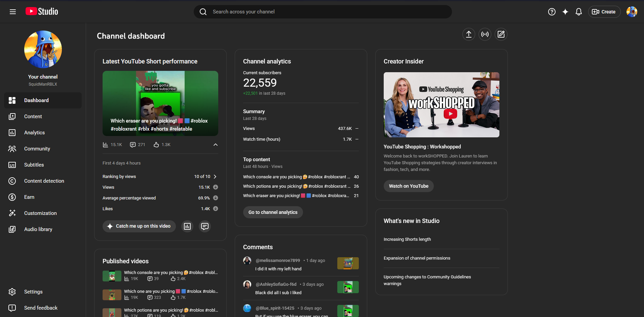644x317 pixels.
Task: Open Customization in the sidebar
Action: 43,213
